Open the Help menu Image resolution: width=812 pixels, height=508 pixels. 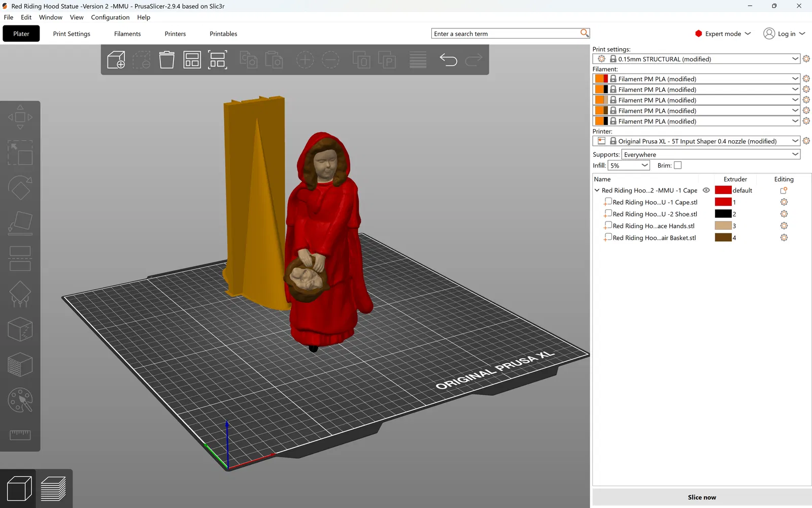click(144, 17)
